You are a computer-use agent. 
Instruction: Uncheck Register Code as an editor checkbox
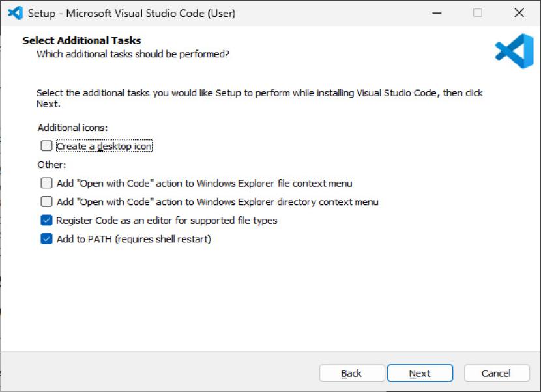[x=46, y=221]
